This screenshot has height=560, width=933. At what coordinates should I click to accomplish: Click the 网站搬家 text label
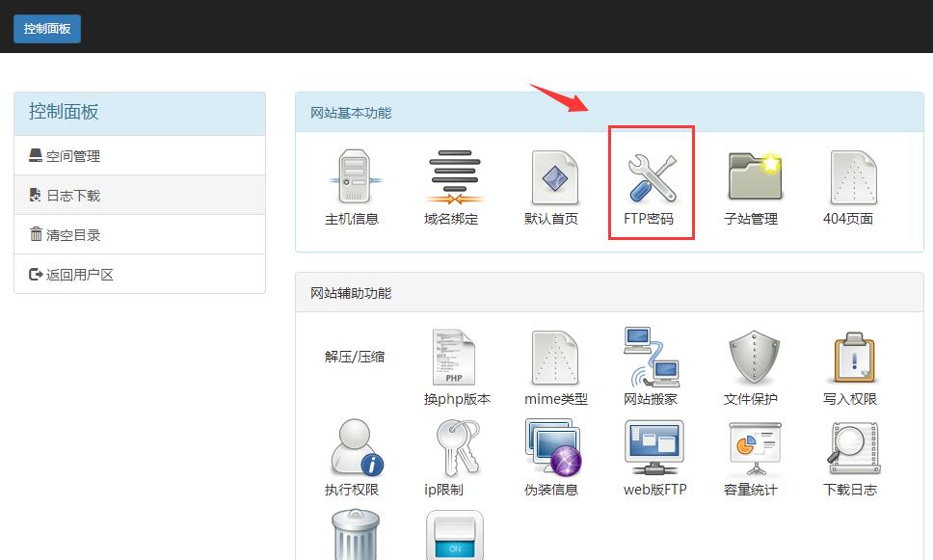(x=651, y=399)
